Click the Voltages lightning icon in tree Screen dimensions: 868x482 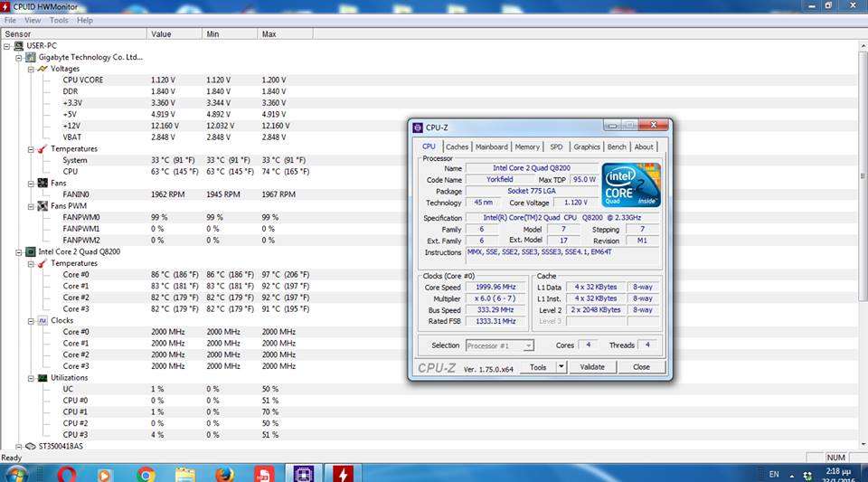click(42, 69)
